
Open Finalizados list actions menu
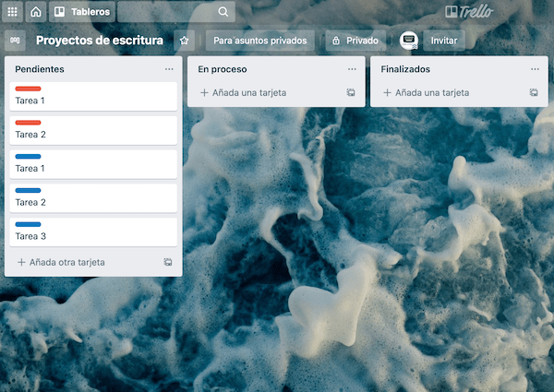(535, 69)
